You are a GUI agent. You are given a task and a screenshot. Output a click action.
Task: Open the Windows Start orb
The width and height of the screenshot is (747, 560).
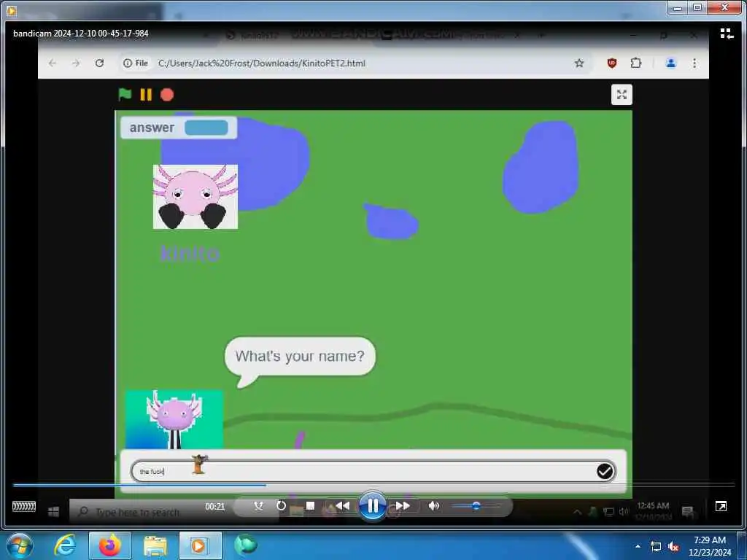tap(20, 545)
